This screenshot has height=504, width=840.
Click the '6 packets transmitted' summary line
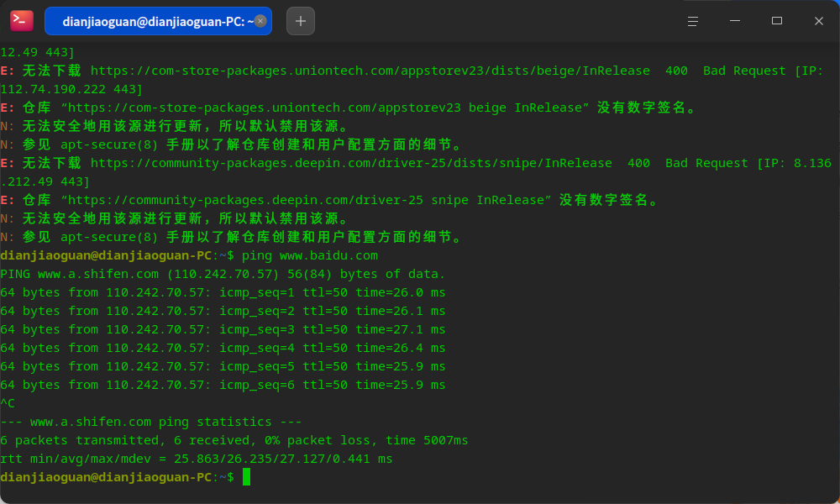click(234, 440)
